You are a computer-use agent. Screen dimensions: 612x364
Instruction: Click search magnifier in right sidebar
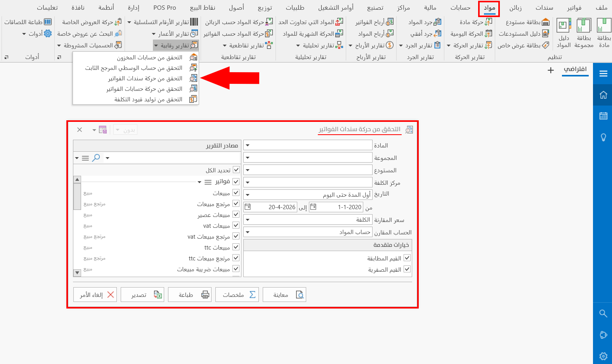coord(603,313)
